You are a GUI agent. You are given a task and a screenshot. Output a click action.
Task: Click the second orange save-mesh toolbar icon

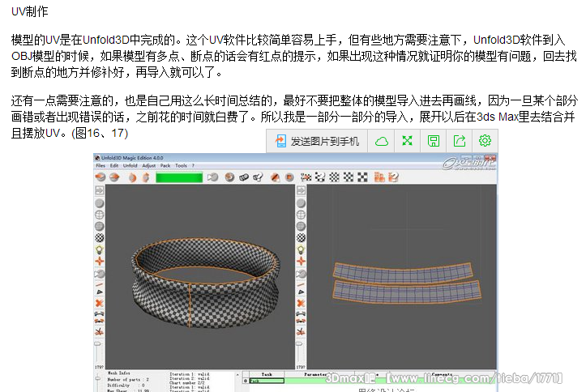(114, 177)
